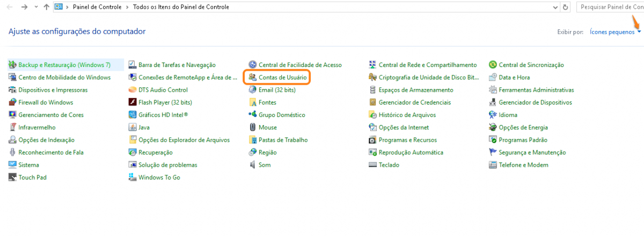Click the Dispositivos e Impressoras icon
Viewport: 644px width, 236px height.
tap(13, 90)
